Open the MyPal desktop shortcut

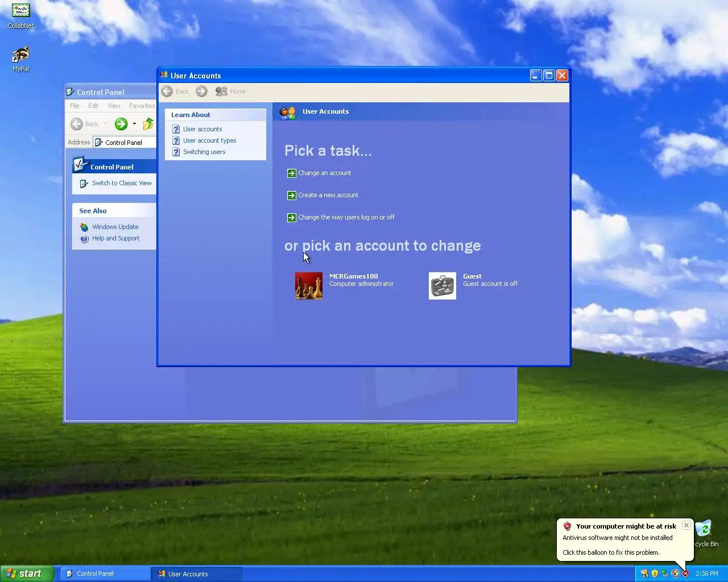click(20, 59)
